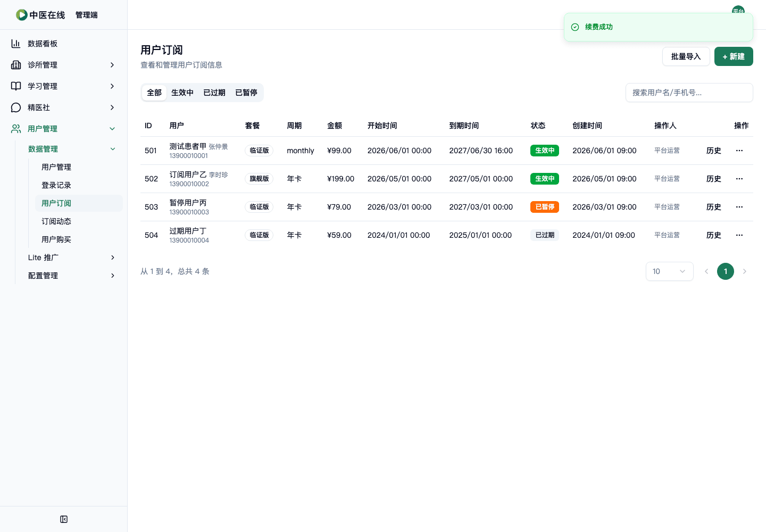766x532 pixels.
Task: Click the 生效中 status badge in row 501
Action: tap(545, 151)
